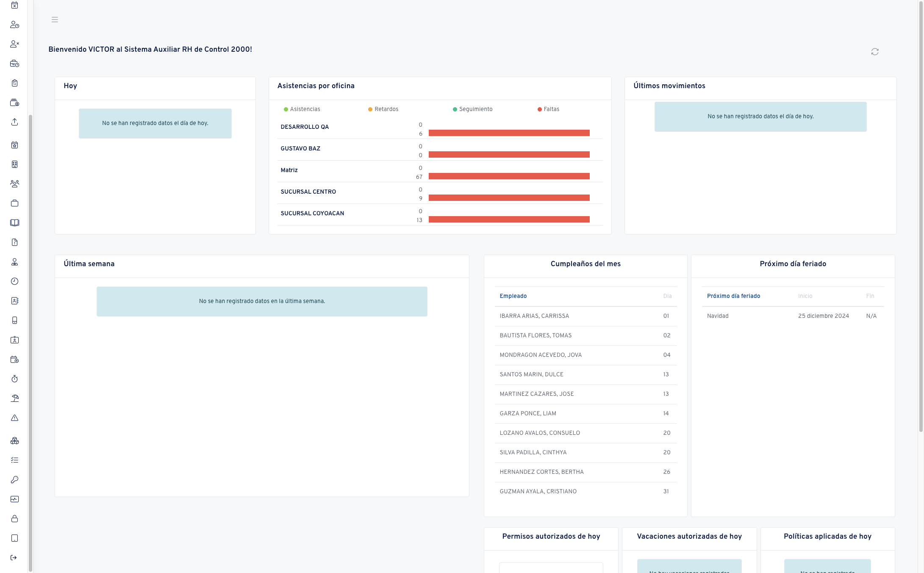Select birthday row IBARRA ARIAS, CARRISSA
This screenshot has height=573, width=924.
(x=585, y=316)
